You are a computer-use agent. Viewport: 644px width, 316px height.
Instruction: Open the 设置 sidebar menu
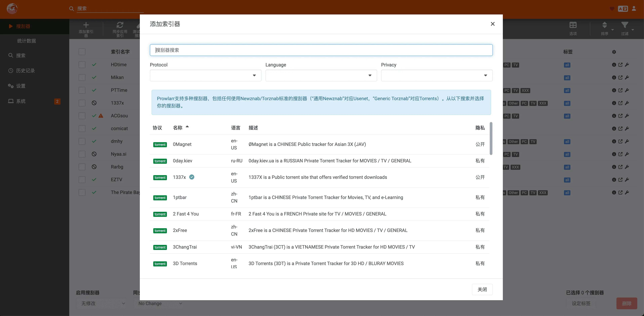pos(21,86)
